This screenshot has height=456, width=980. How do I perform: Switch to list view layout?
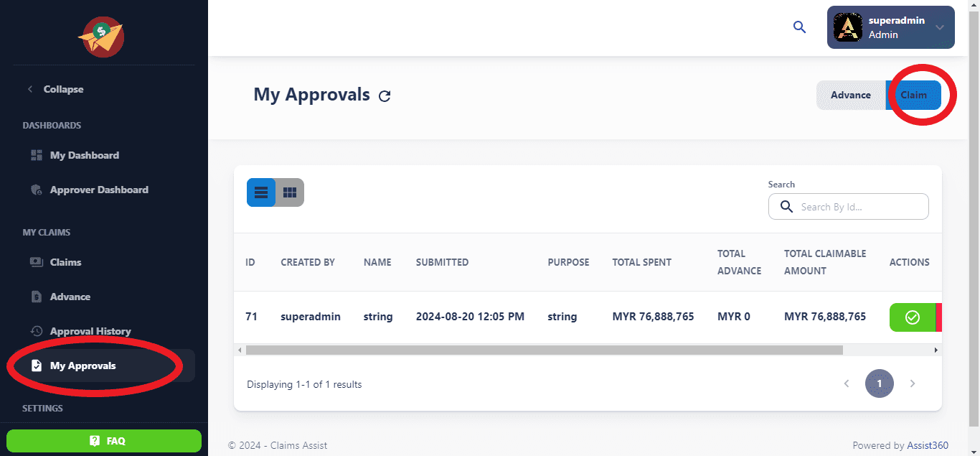(261, 192)
